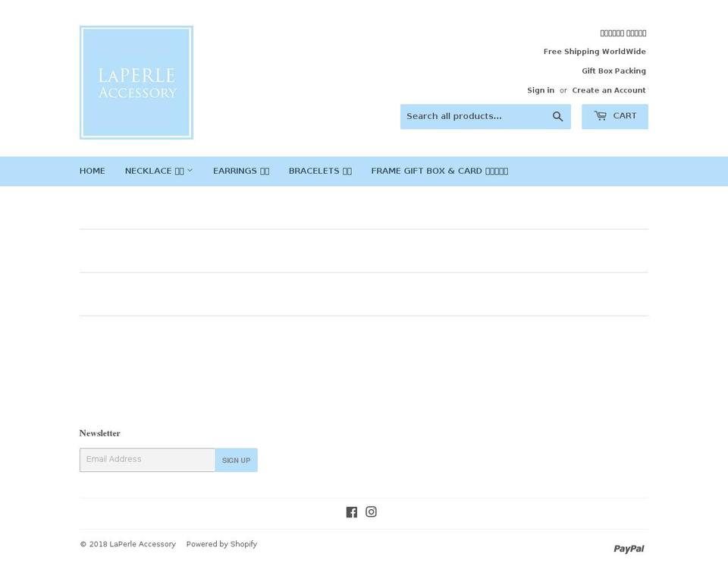This screenshot has height=566, width=728.
Task: Open the EARRINGS menu item
Action: [241, 171]
